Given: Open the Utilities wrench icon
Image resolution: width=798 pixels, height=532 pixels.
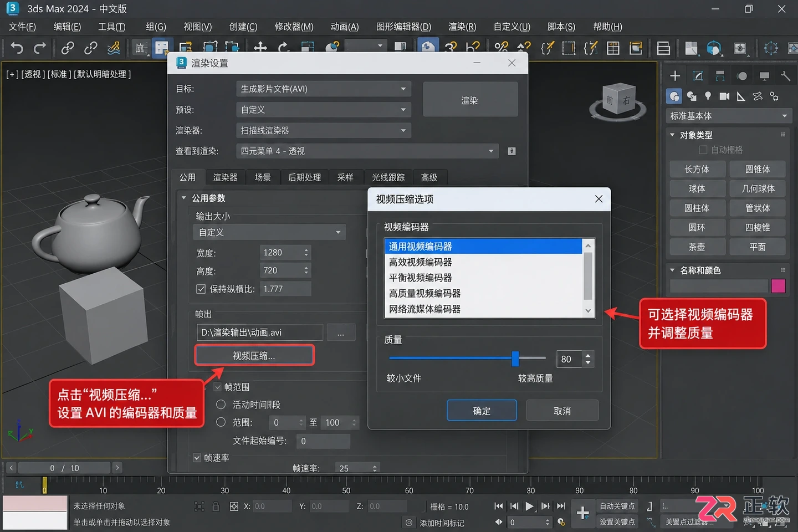Looking at the screenshot, I should (785, 76).
